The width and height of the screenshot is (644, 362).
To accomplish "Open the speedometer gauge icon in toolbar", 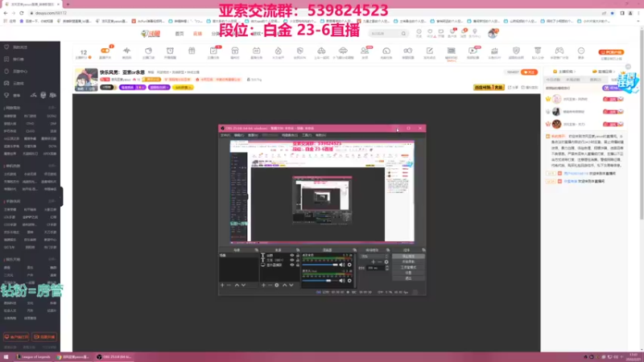I will [x=386, y=51].
